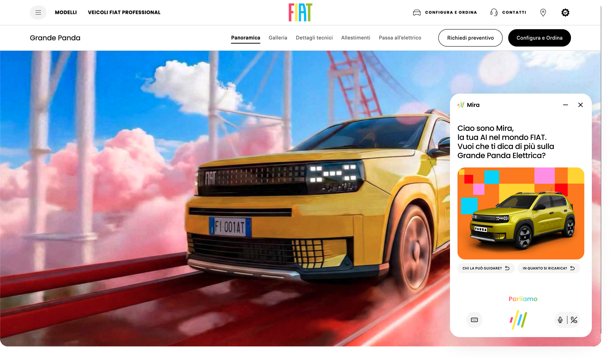Tap the colorful Mira voice button
Image resolution: width=615 pixels, height=364 pixels.
pos(518,320)
